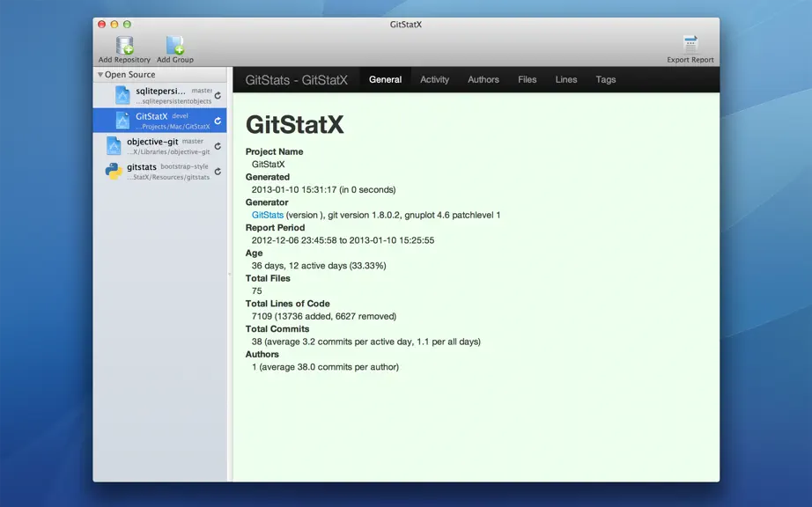Refresh the sqlitepersistentobjects repository
This screenshot has width=812, height=507.
(218, 95)
